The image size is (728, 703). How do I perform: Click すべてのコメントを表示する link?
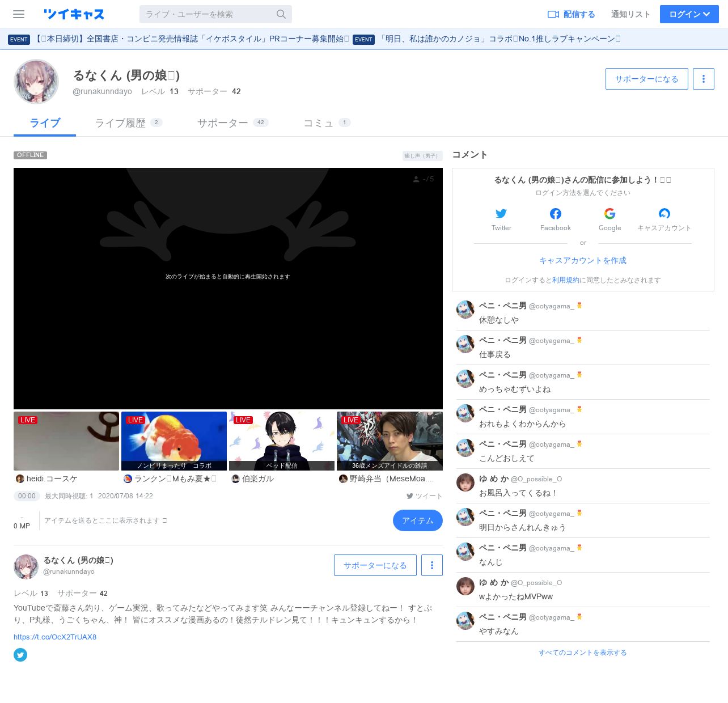pos(583,653)
